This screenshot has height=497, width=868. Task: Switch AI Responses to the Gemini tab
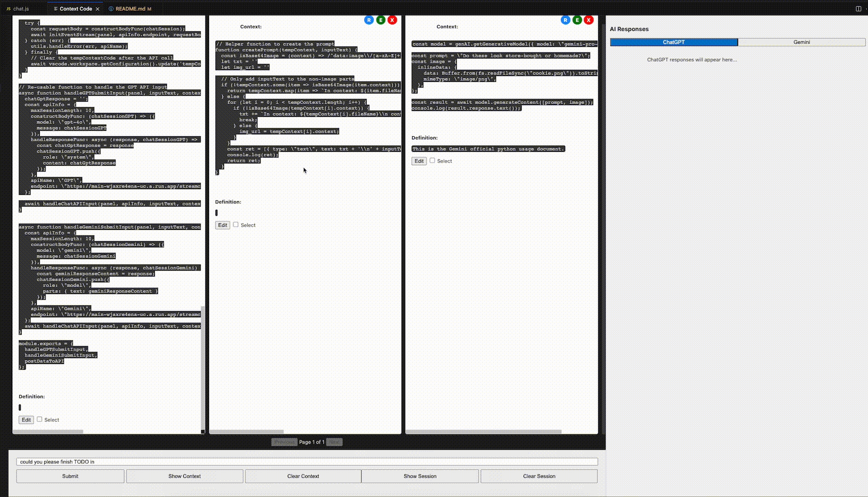pyautogui.click(x=801, y=42)
